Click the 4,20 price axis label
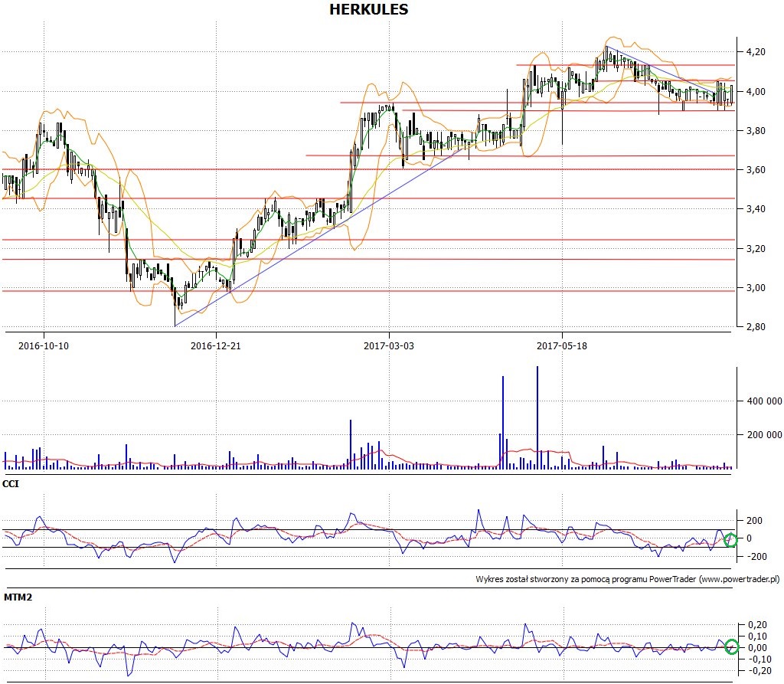Image resolution: width=784 pixels, height=684 pixels. pos(756,51)
